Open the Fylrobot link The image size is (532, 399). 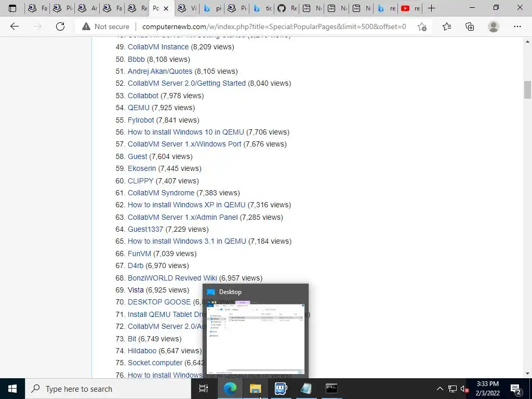pyautogui.click(x=141, y=120)
